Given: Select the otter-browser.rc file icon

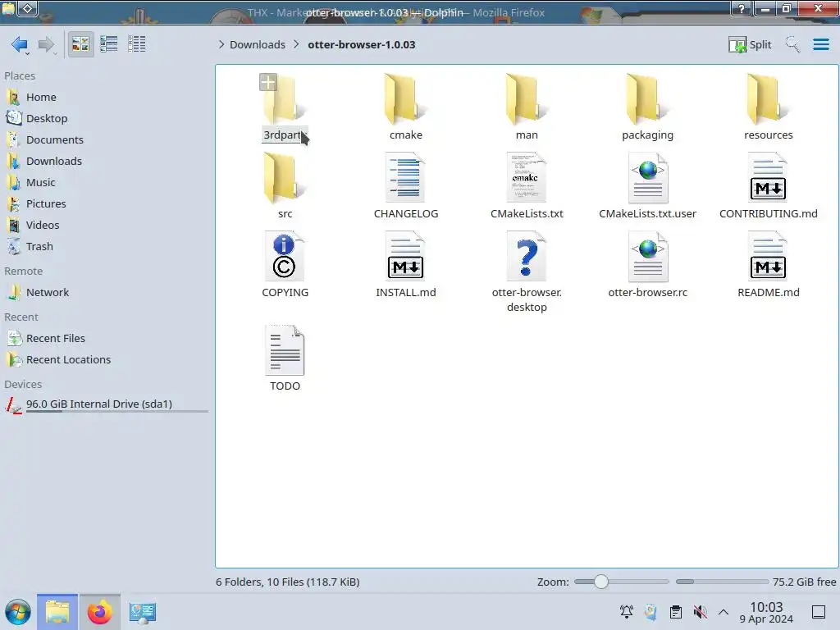Looking at the screenshot, I should click(648, 256).
